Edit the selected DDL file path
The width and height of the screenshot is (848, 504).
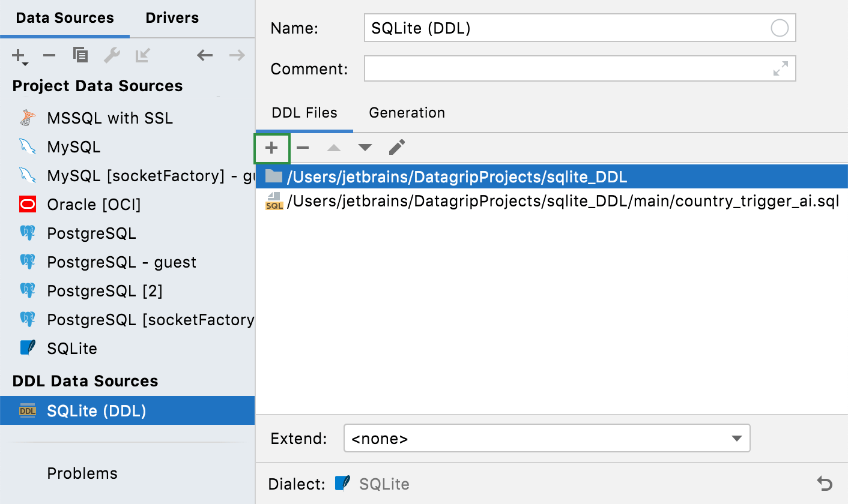[396, 148]
